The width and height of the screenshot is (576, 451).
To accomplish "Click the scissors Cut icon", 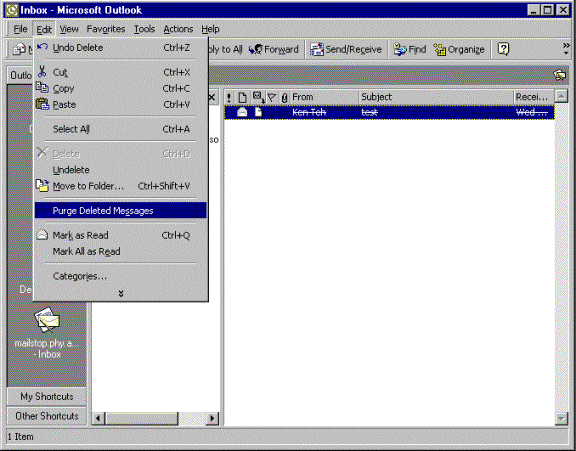I will click(x=42, y=71).
